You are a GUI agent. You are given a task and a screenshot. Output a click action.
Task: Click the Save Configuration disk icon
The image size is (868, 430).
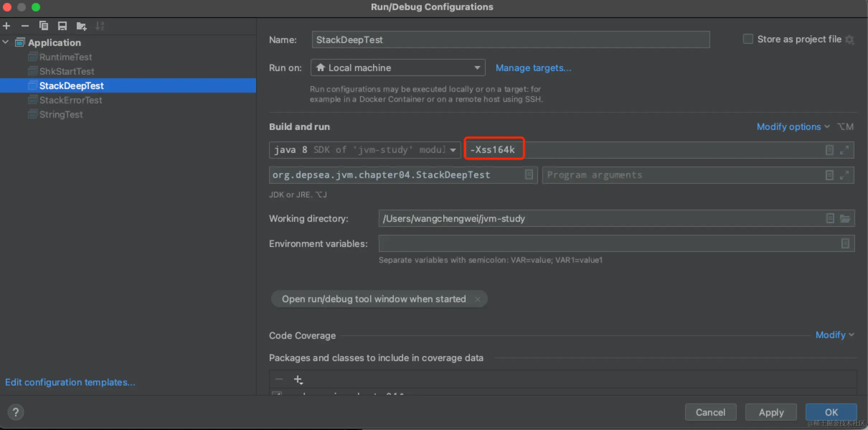click(x=62, y=26)
